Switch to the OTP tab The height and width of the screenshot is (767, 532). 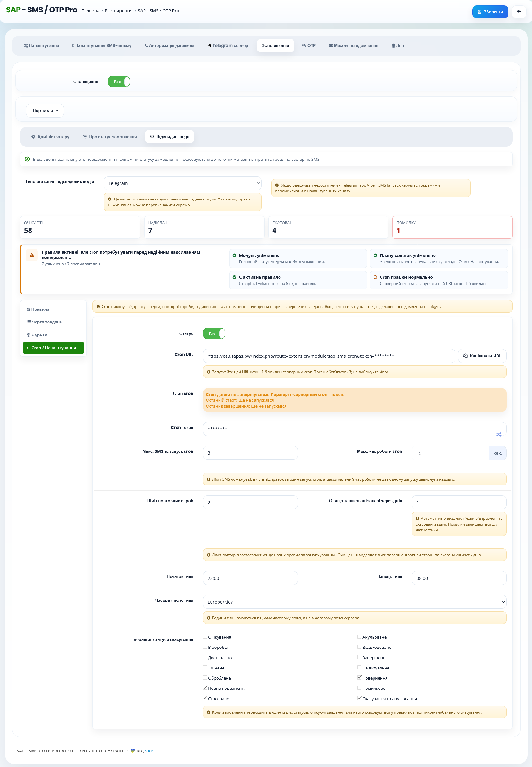tap(309, 45)
